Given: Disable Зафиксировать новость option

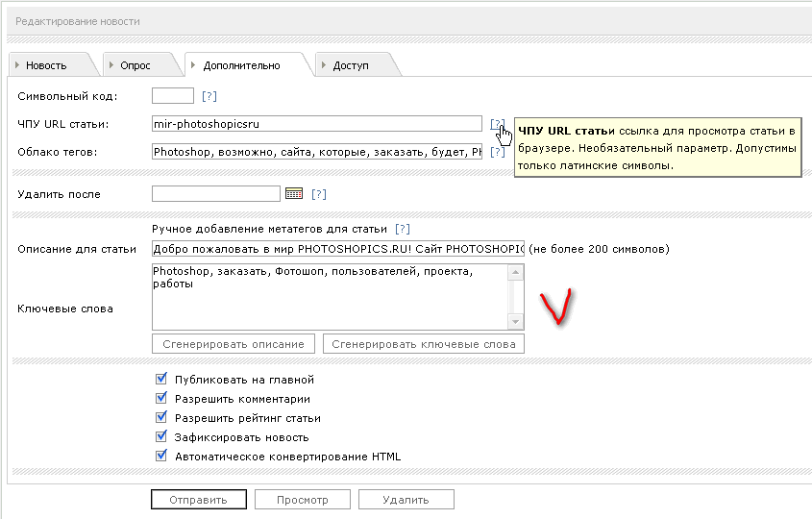Looking at the screenshot, I should 161,437.
